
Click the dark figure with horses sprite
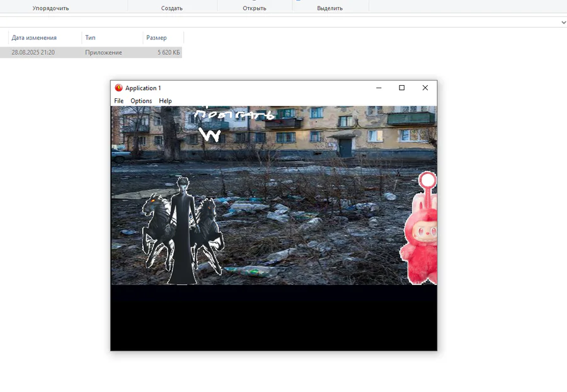tap(183, 231)
